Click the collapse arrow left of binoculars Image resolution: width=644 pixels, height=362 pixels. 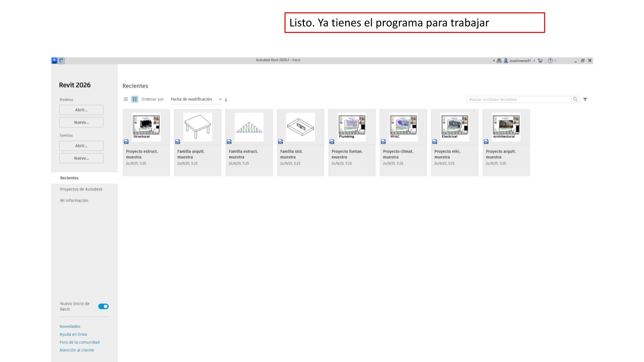494,60
